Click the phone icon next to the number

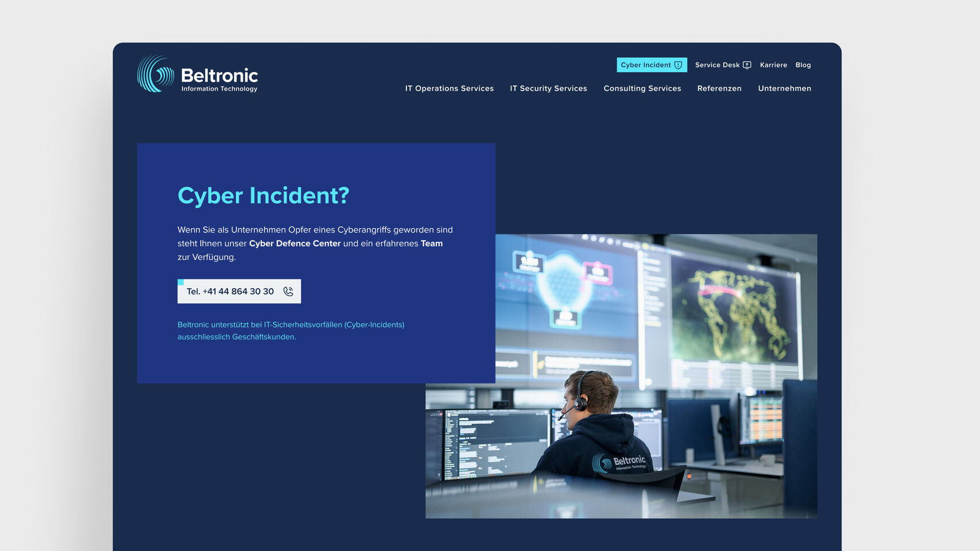(x=288, y=292)
